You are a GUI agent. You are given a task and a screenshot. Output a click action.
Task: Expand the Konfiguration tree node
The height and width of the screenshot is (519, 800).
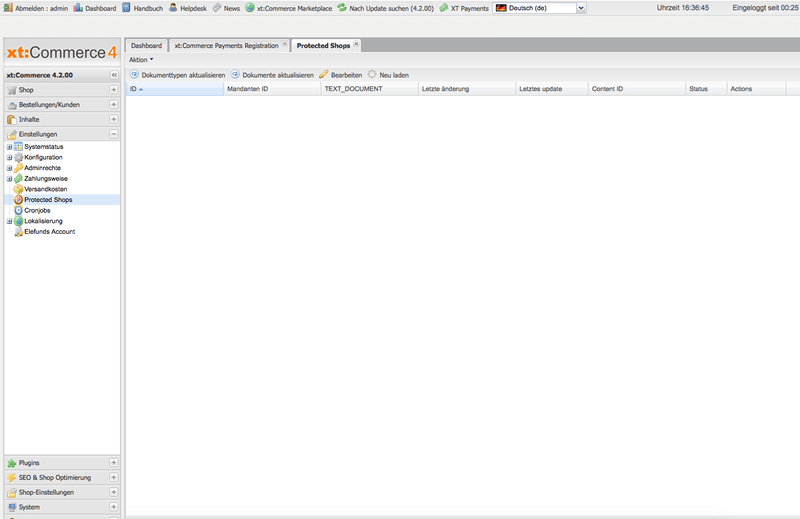(x=9, y=158)
